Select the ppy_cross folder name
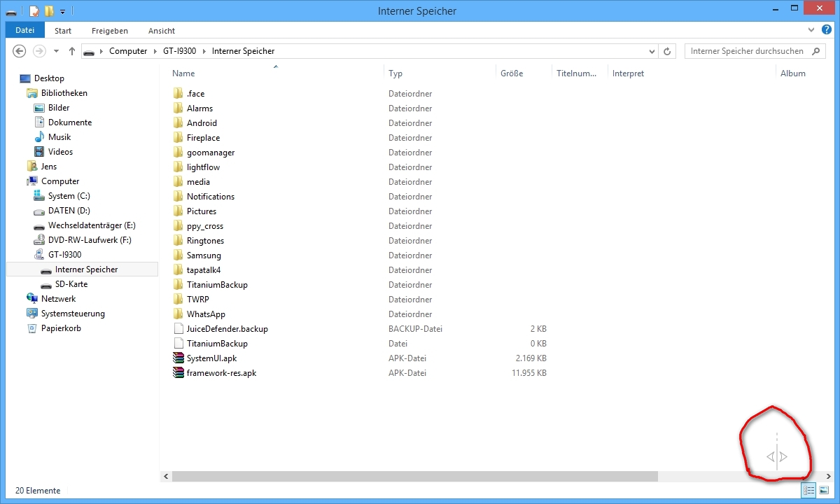The width and height of the screenshot is (840, 504). point(205,226)
